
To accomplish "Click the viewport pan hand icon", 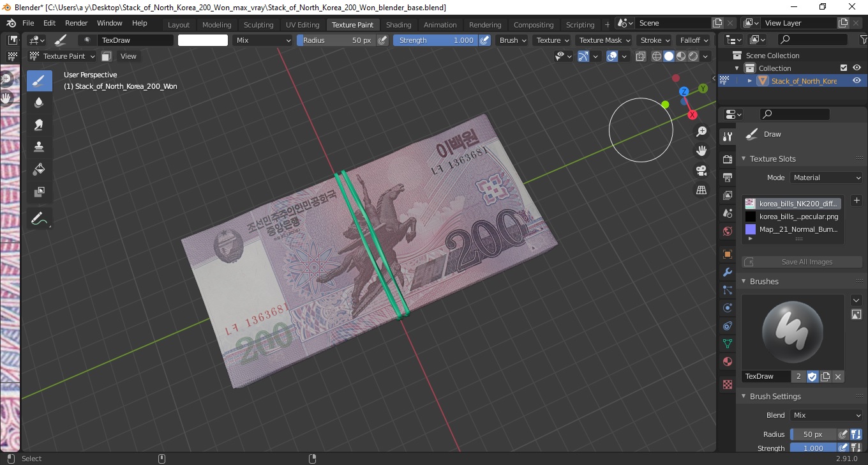I will pyautogui.click(x=701, y=151).
